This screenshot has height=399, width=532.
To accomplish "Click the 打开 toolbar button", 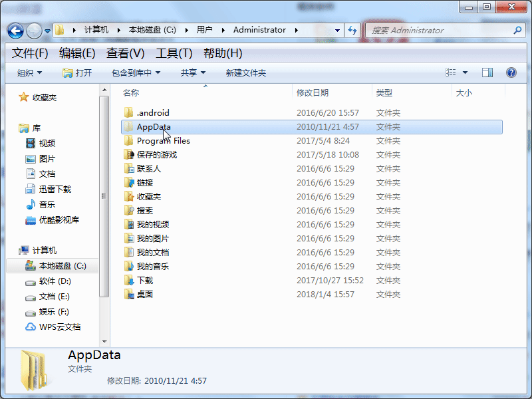I will click(77, 72).
